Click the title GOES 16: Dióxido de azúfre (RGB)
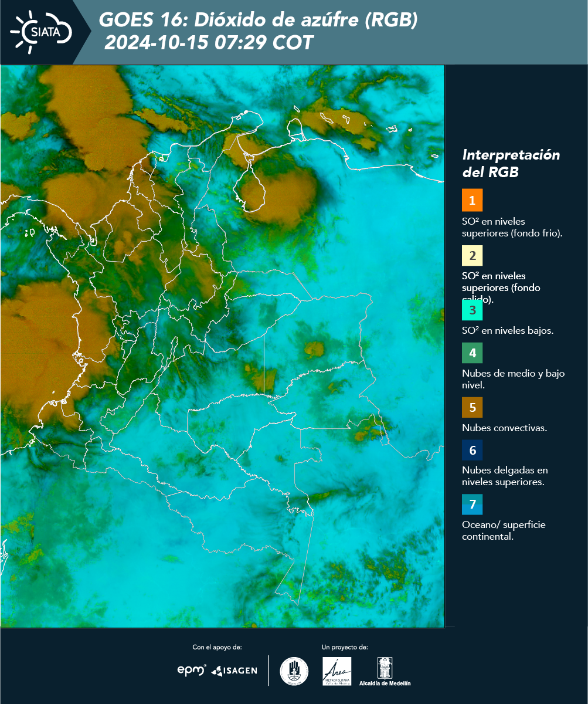The width and height of the screenshot is (588, 704). point(259,20)
